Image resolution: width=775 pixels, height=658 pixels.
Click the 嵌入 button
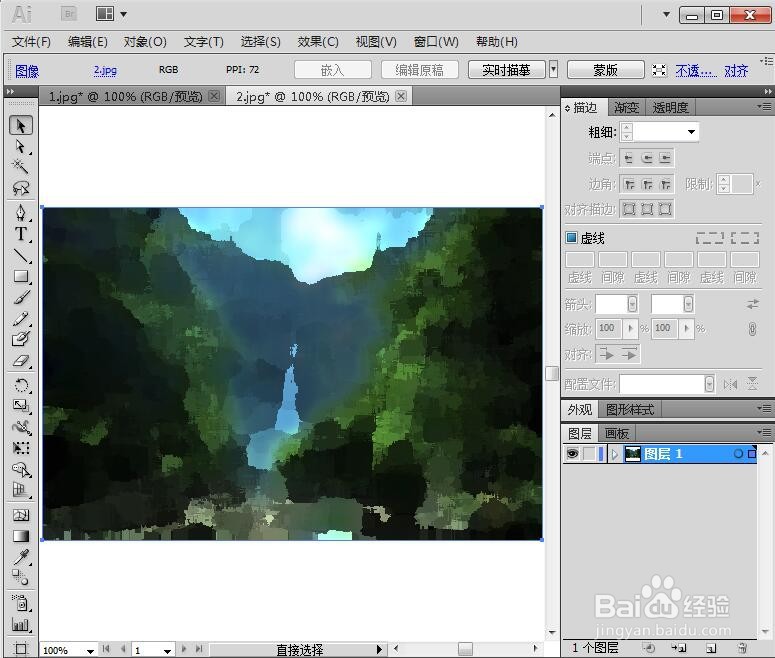(x=333, y=70)
